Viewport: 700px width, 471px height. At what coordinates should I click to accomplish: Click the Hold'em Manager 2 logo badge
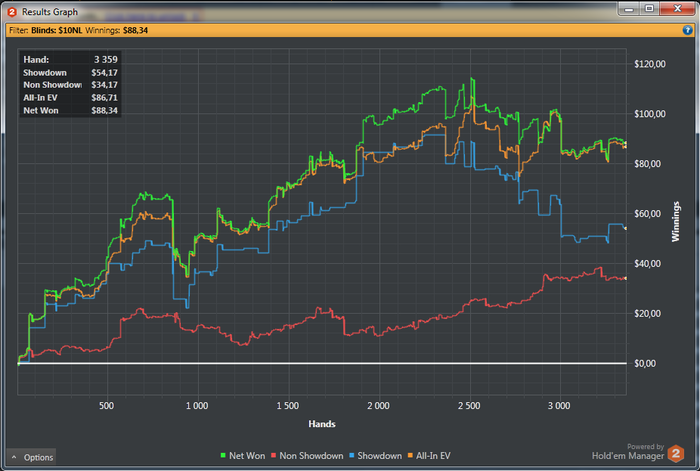(676, 452)
